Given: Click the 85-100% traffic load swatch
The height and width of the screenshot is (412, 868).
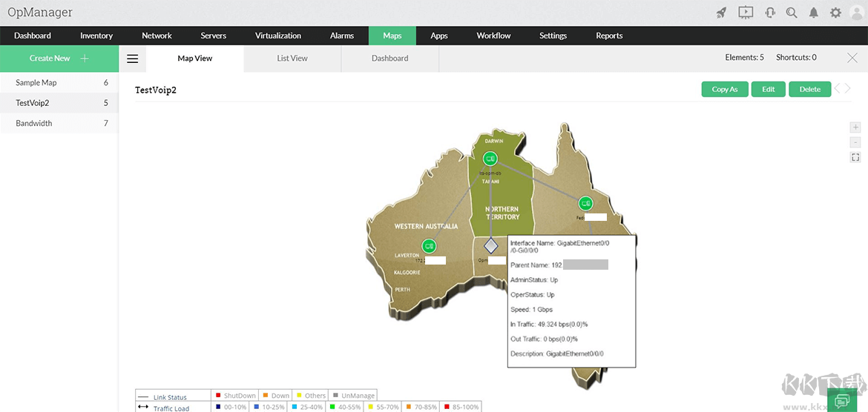Looking at the screenshot, I should 445,407.
